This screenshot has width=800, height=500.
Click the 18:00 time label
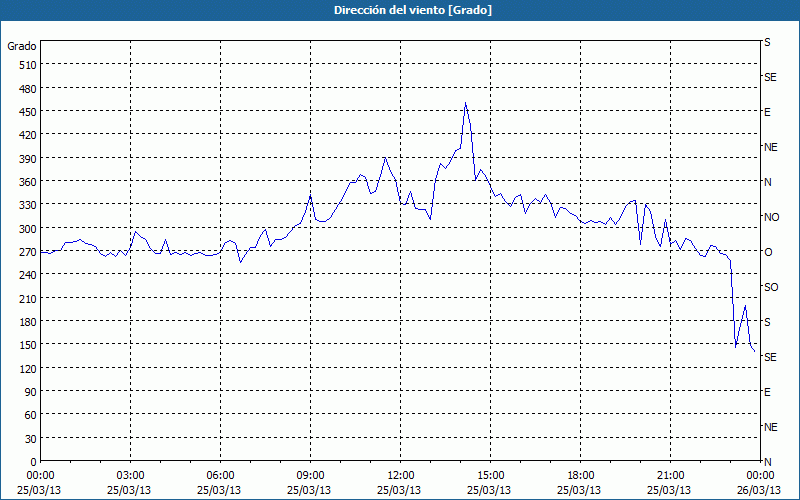(x=581, y=476)
